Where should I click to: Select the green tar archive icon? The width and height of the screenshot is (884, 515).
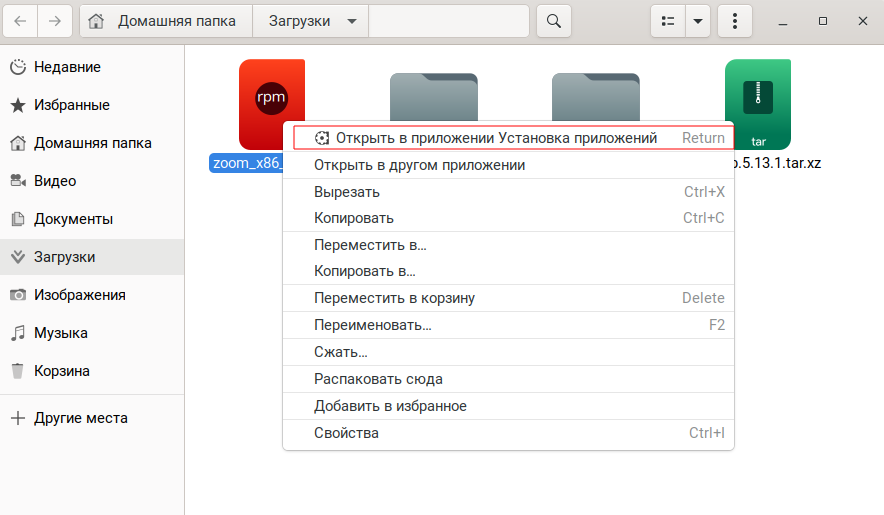758,103
